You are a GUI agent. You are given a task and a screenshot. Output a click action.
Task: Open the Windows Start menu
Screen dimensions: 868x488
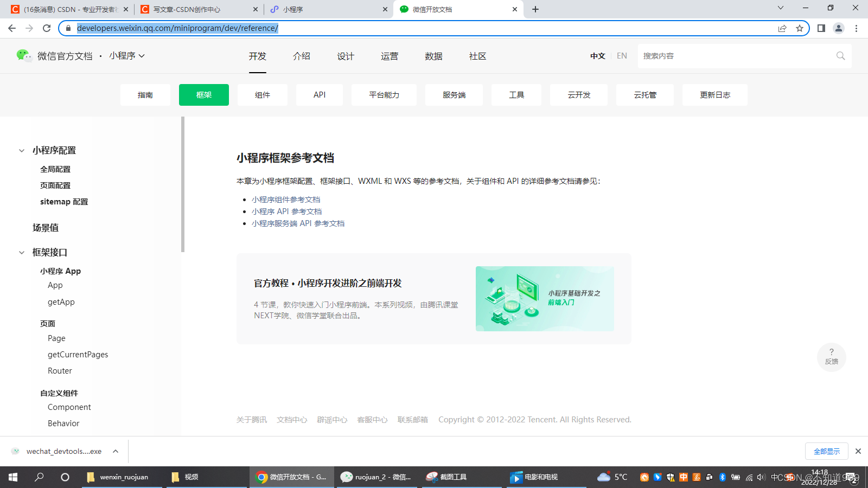click(x=13, y=477)
